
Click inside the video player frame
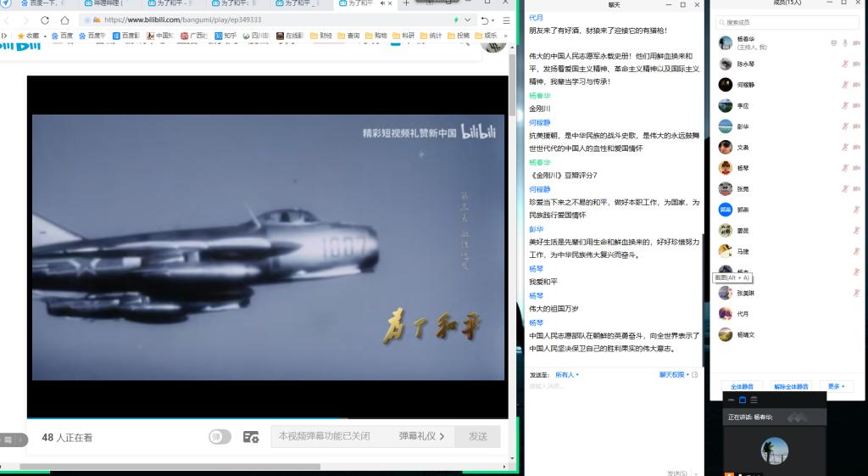[x=268, y=247]
